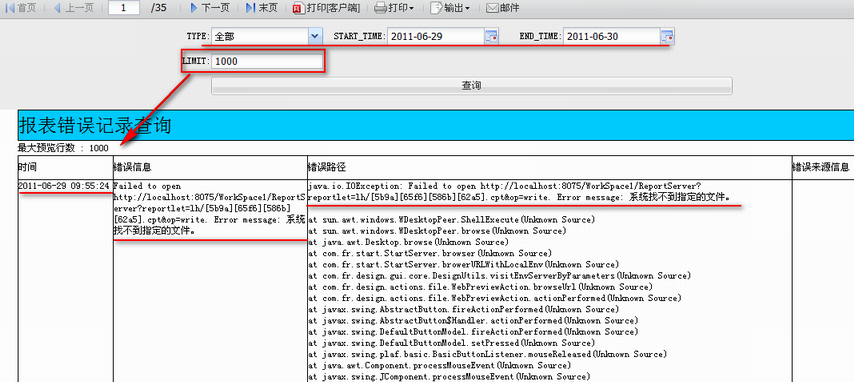This screenshot has width=854, height=382.
Task: Click client-side print (打印[客户端]) icon
Action: pyautogui.click(x=298, y=8)
